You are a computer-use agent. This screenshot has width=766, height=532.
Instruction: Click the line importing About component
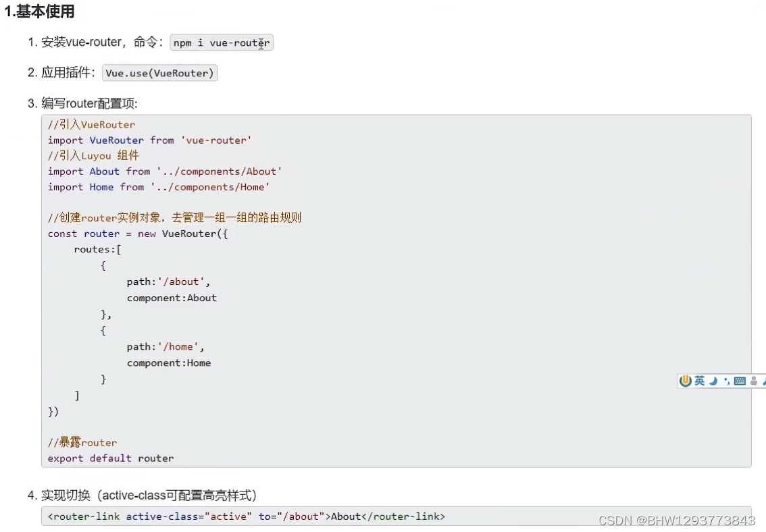(x=165, y=171)
